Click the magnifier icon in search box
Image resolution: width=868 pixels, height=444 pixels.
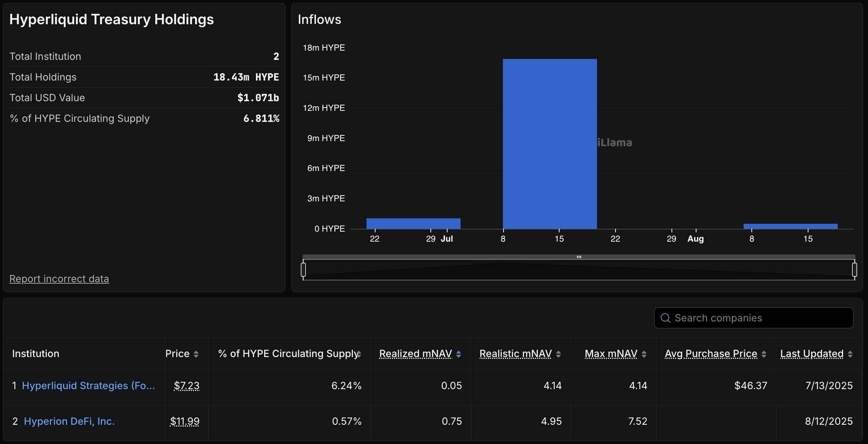click(665, 318)
